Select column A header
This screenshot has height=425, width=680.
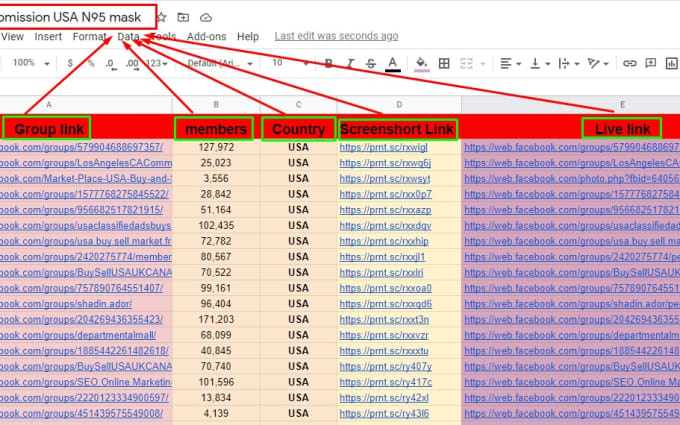86,105
